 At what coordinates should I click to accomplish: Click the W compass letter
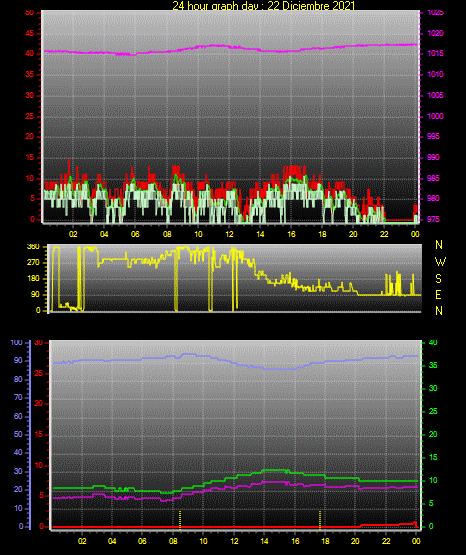click(440, 262)
